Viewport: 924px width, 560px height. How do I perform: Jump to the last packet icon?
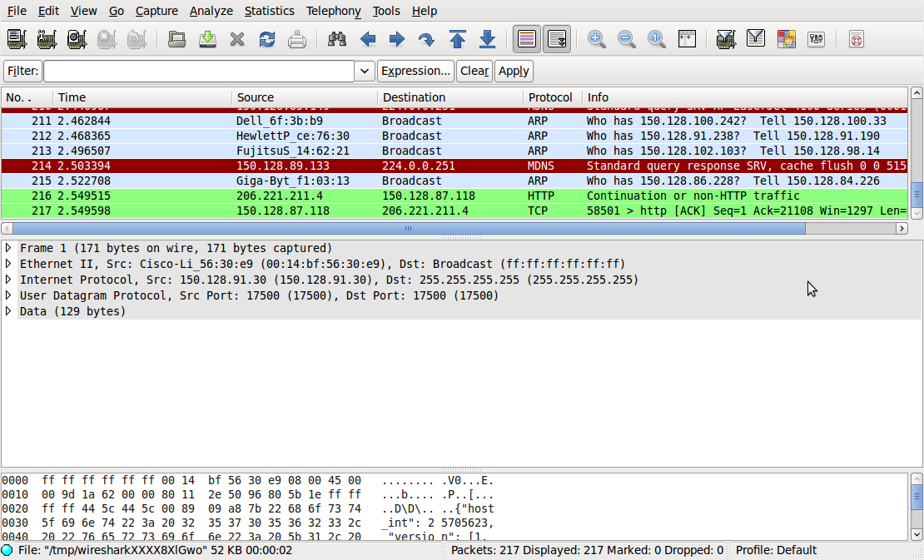488,39
